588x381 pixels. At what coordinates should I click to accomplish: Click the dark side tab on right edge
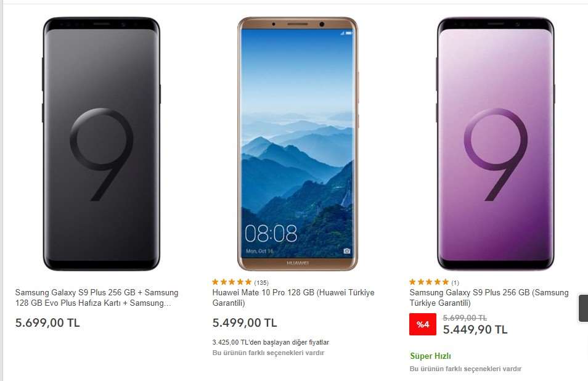(583, 308)
